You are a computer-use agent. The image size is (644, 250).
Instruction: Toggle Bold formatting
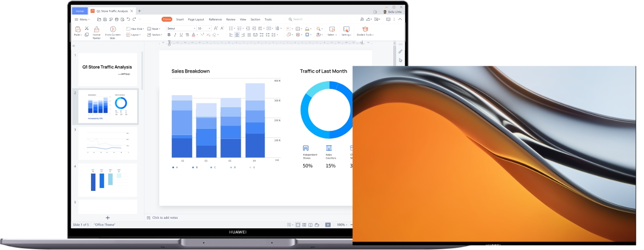coord(169,35)
